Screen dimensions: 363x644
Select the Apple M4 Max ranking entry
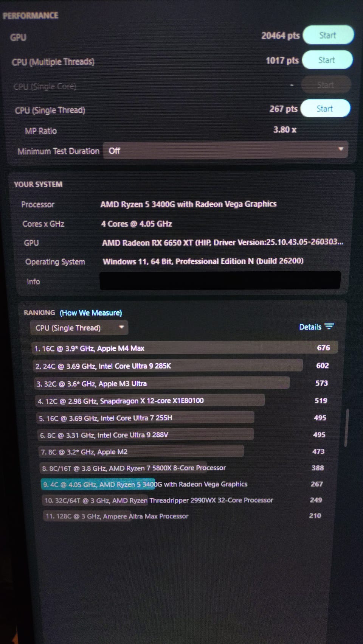184,348
